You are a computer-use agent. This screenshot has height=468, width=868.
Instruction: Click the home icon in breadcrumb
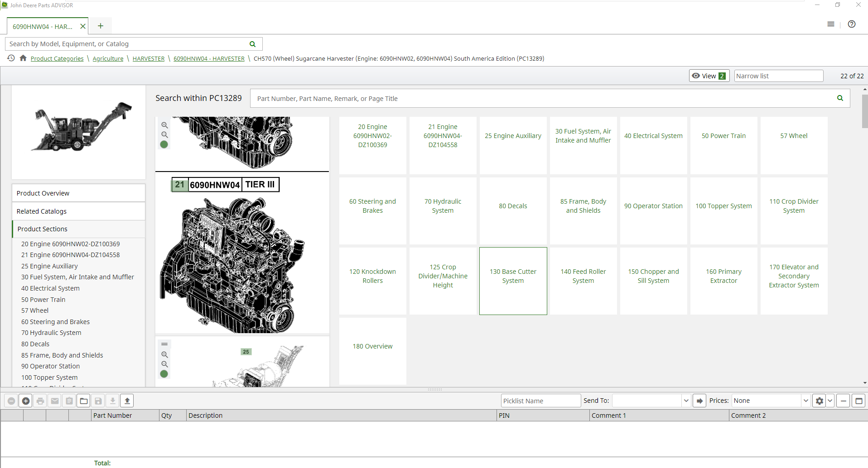[23, 58]
